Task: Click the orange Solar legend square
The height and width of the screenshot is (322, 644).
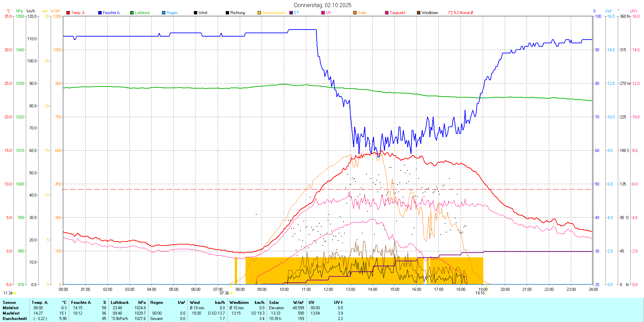Action: click(x=355, y=13)
